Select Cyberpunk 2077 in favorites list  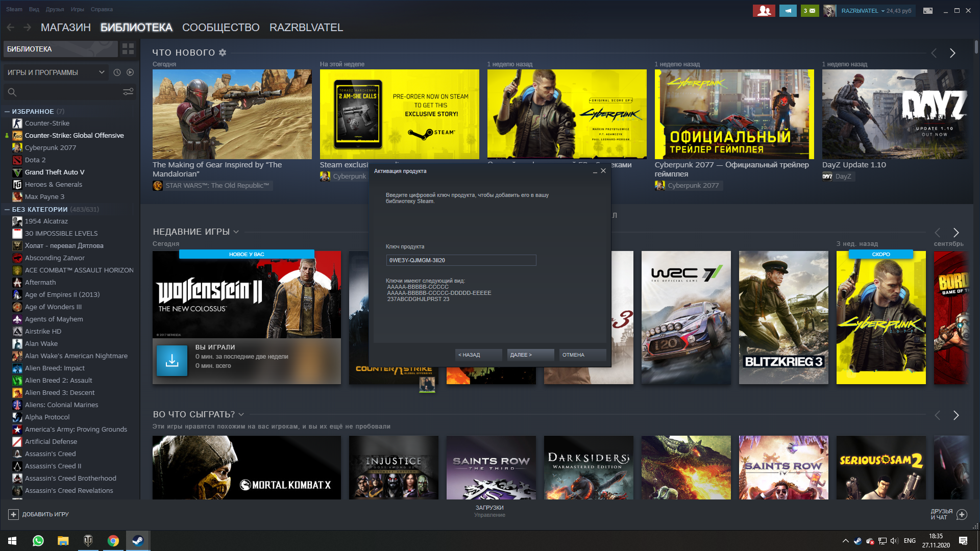click(x=50, y=148)
